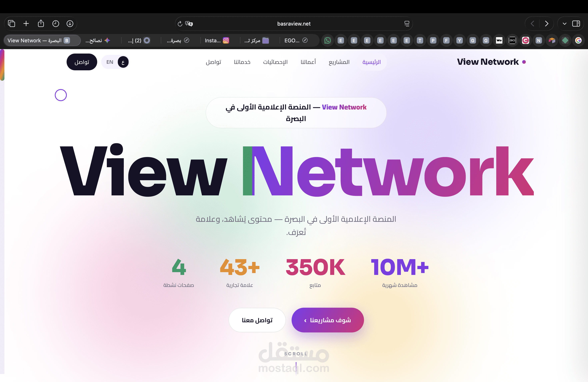
Task: Open the pinned tab labeled F
Action: coord(446,41)
